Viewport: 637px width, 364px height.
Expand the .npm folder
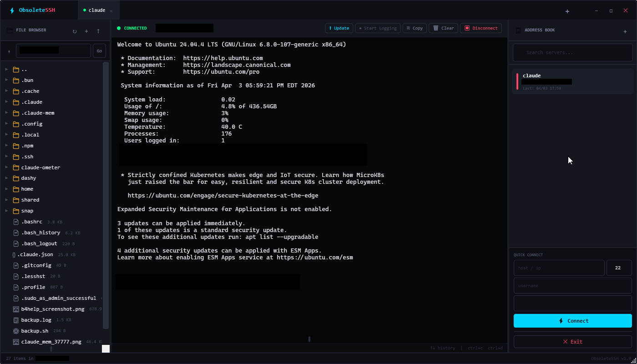point(6,146)
